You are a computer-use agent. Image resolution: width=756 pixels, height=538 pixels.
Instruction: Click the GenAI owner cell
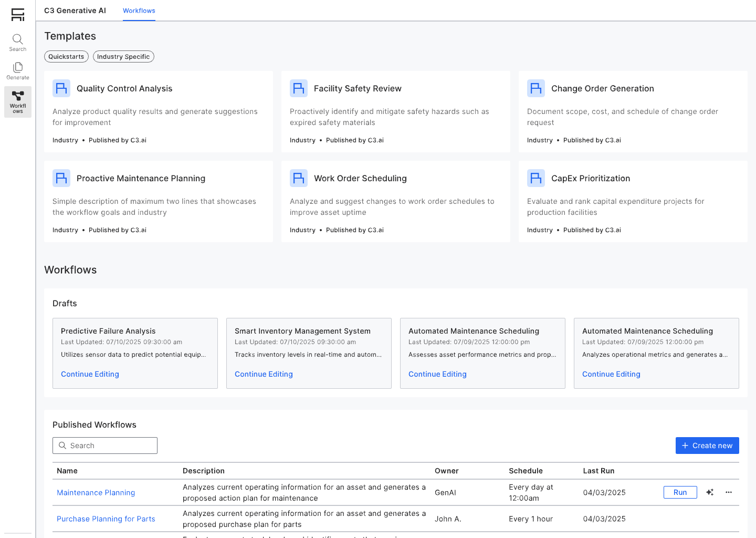(x=445, y=493)
